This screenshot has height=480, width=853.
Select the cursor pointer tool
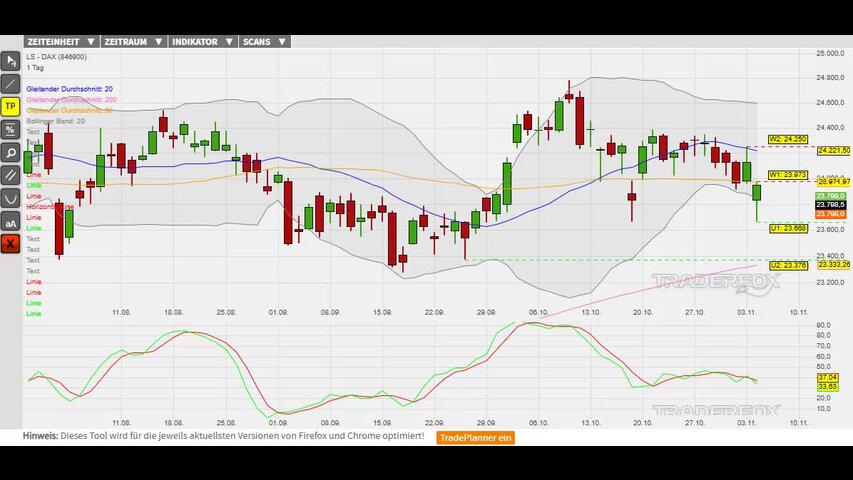tap(11, 61)
